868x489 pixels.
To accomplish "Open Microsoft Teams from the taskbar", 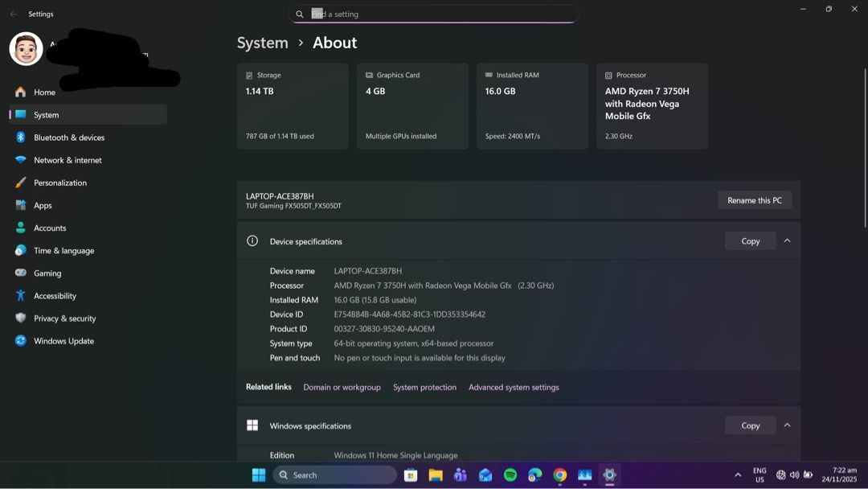I will click(x=461, y=475).
